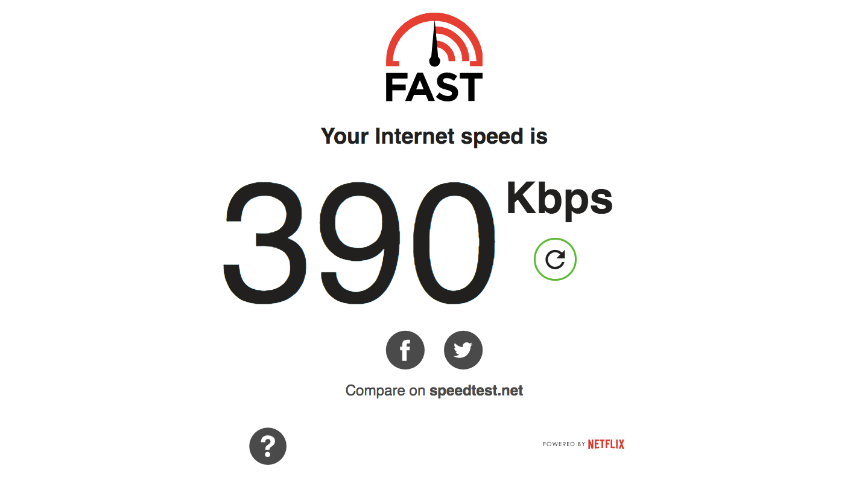Share result via the Facebook icon
The height and width of the screenshot is (483, 868).
pos(405,350)
